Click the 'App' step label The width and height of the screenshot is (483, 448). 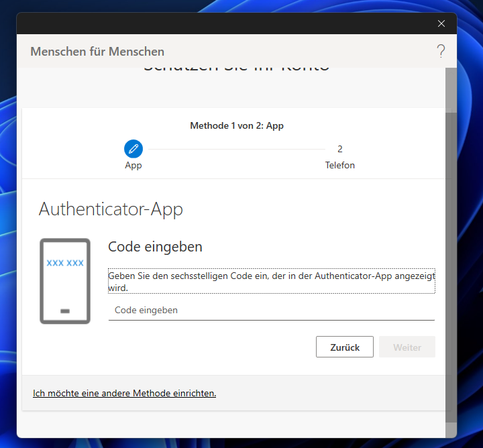[x=133, y=165]
